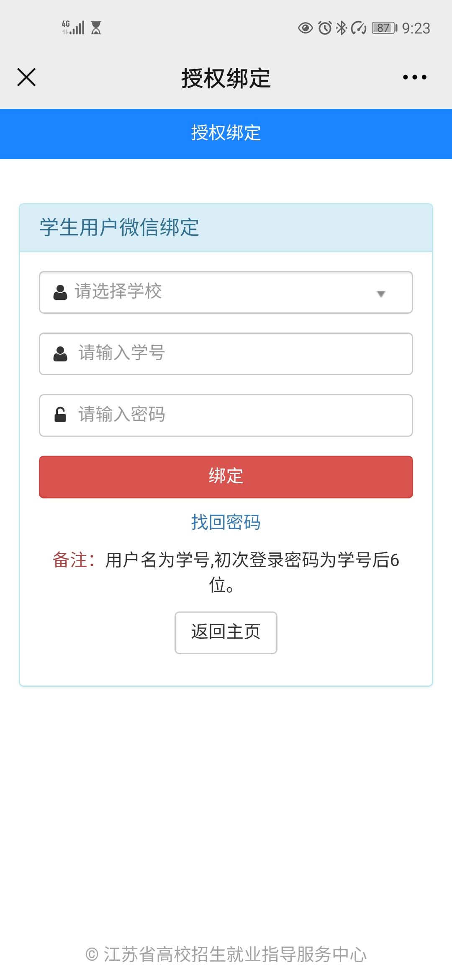452x980 pixels.
Task: Open the three-dot more options menu
Action: (x=414, y=77)
